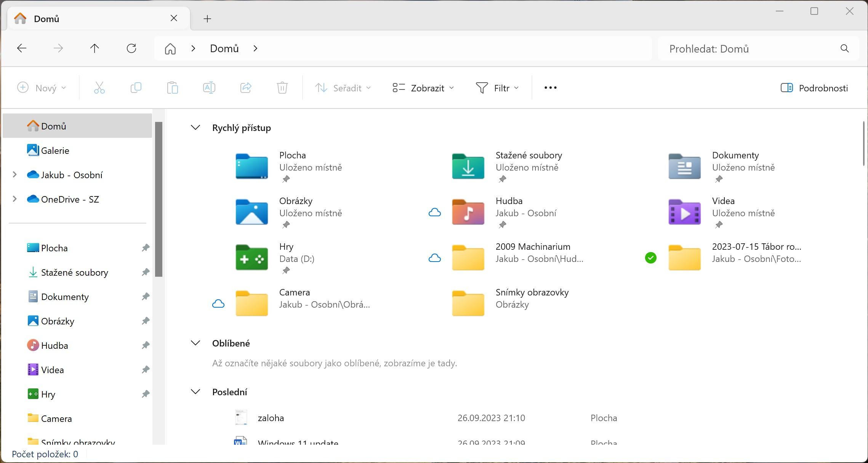Click Domů breadcrumb in address bar
868x463 pixels.
click(x=224, y=48)
